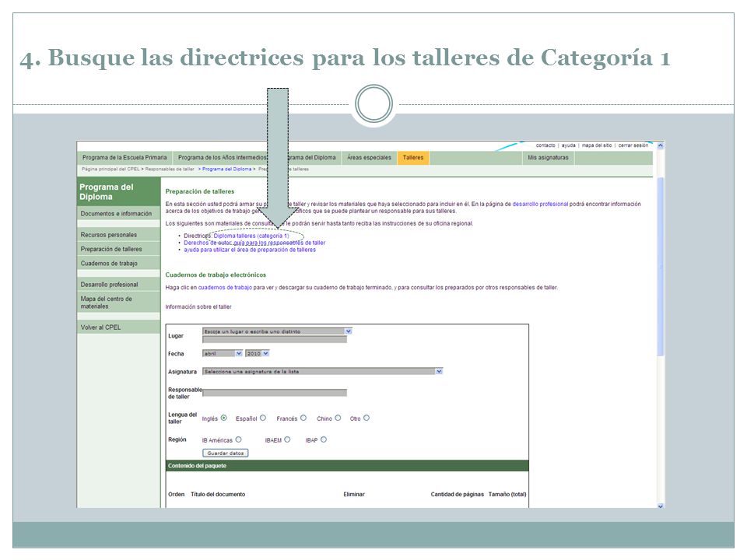Open Programa de la Escuela Primaria tab
This screenshot has height=560, width=747.
[x=124, y=158]
